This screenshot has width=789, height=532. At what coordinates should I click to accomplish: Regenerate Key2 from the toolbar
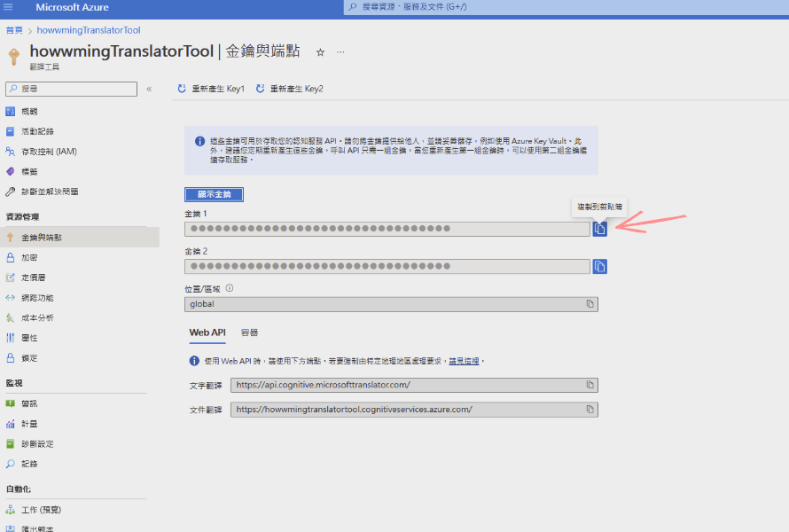(x=289, y=89)
